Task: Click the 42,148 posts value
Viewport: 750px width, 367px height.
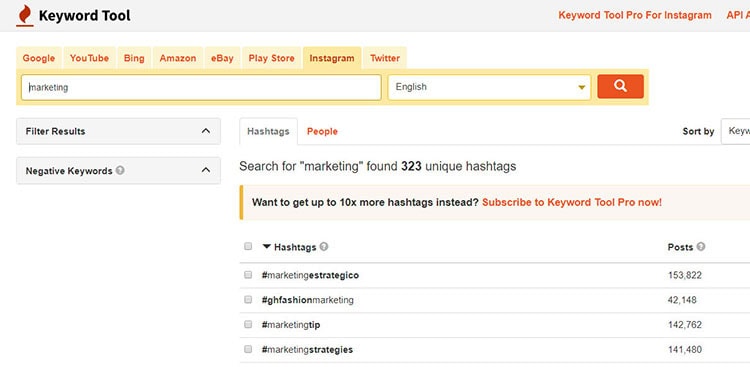Action: [683, 300]
